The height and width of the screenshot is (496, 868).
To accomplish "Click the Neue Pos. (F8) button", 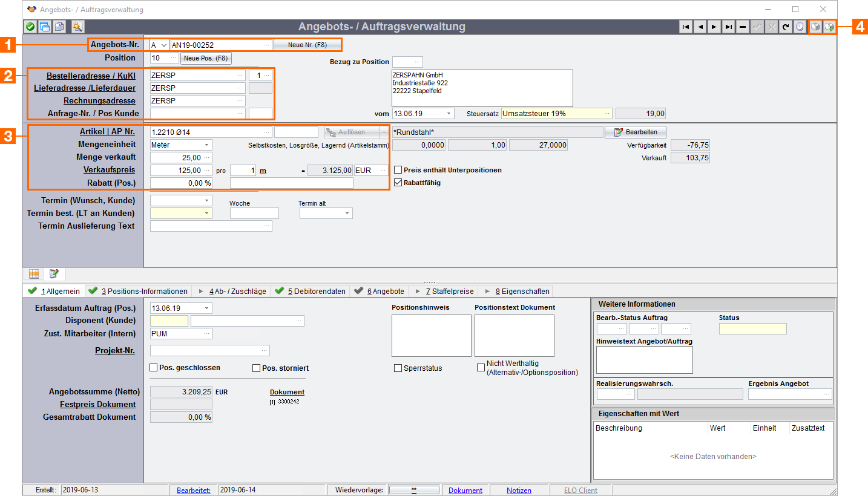I will tap(206, 58).
